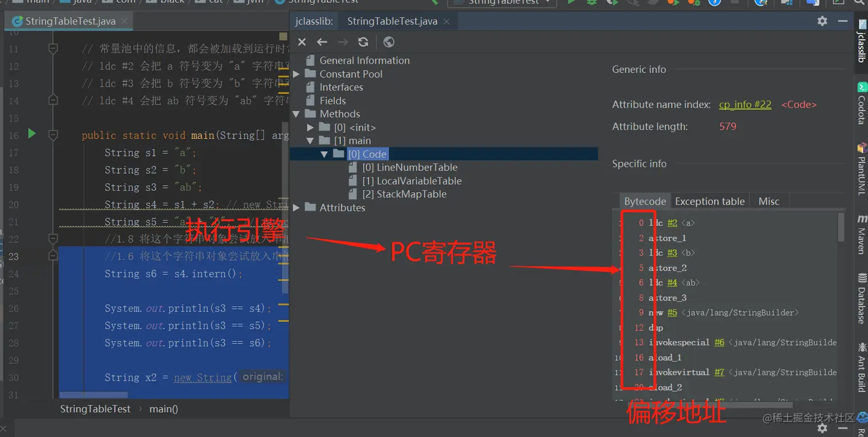Select the Fields tree node
Screen dimensions: 868x437
pos(333,100)
